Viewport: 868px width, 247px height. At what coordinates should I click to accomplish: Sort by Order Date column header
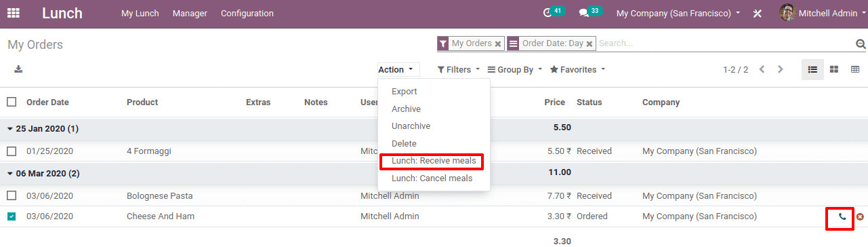click(x=47, y=102)
